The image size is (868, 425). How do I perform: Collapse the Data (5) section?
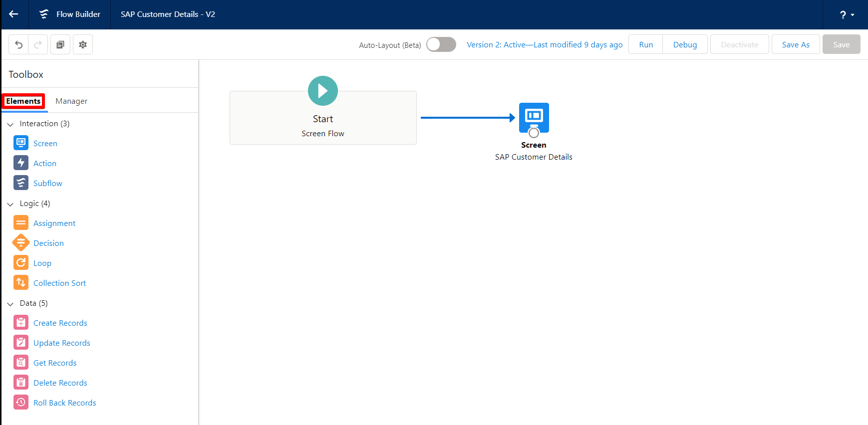(x=10, y=304)
